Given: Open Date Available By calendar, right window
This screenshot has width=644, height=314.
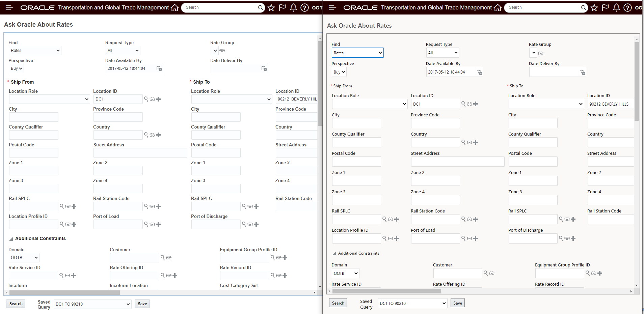Looking at the screenshot, I should click(x=480, y=72).
